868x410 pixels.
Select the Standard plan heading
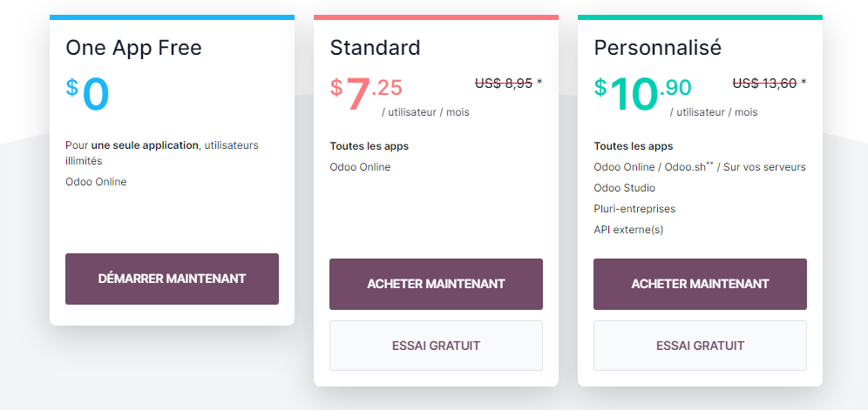tap(375, 48)
